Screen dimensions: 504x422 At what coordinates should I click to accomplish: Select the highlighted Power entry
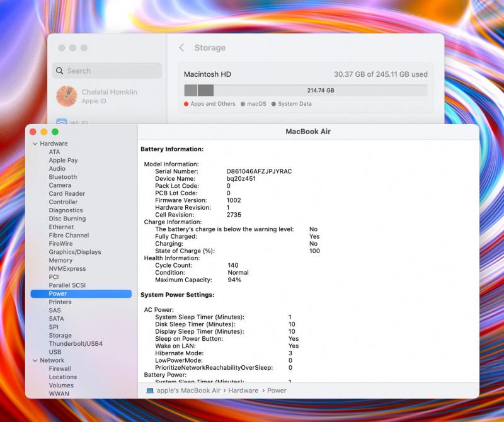pos(81,294)
